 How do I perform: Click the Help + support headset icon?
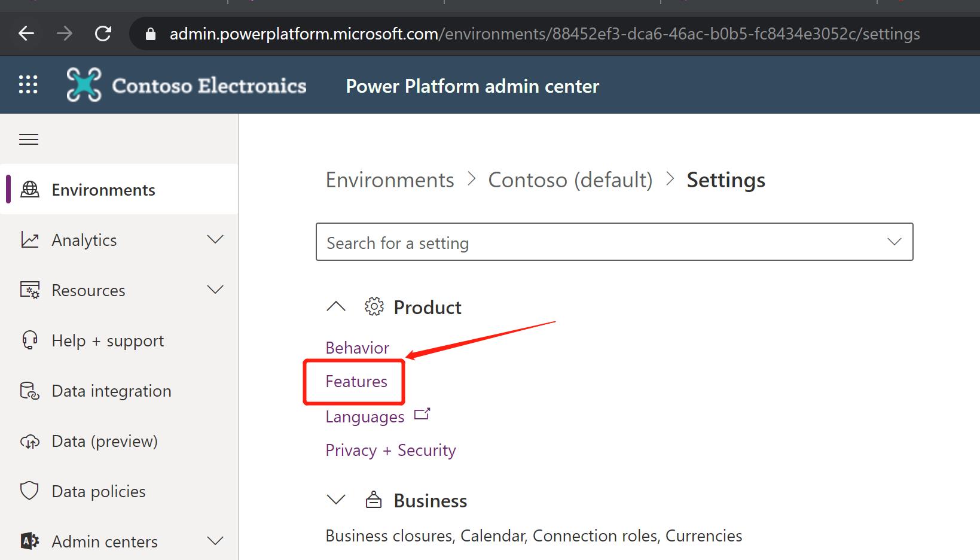point(30,340)
